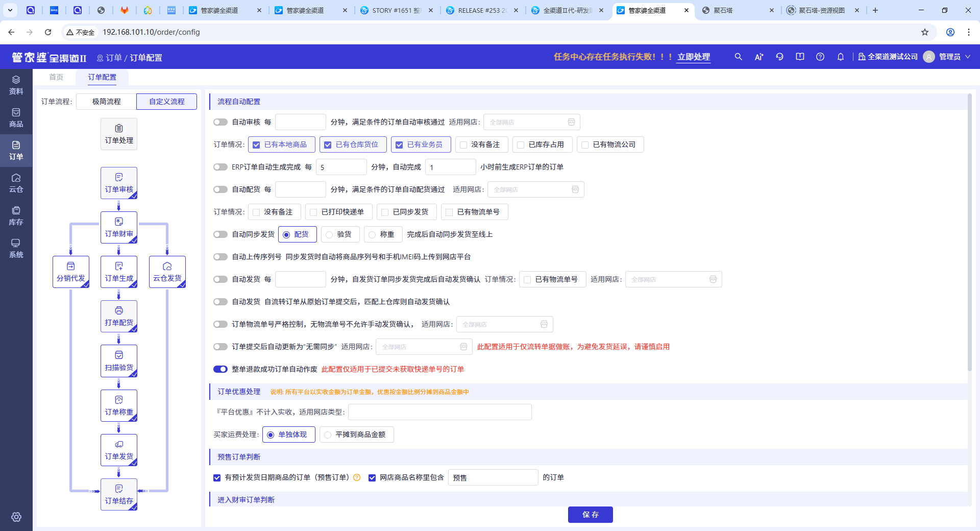Select the 订单结存 flow node

[119, 495]
